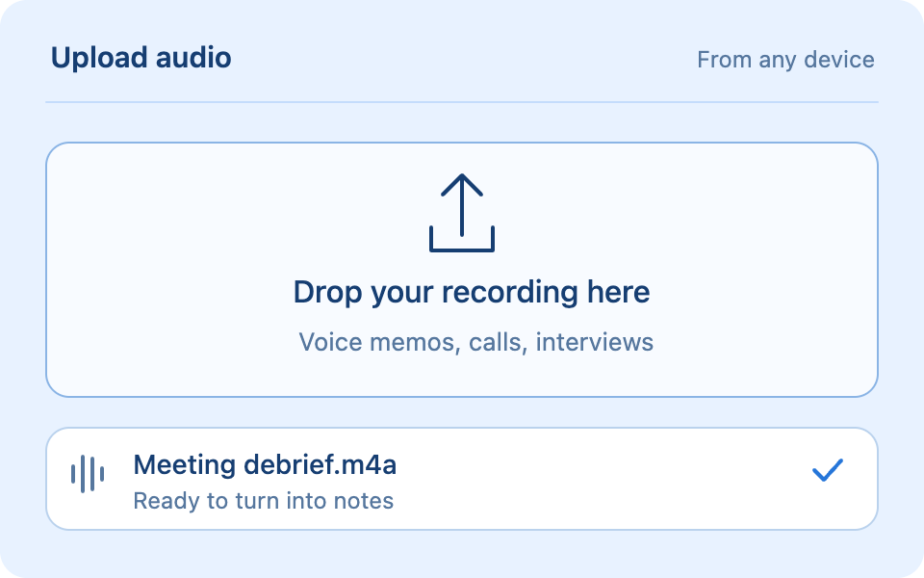924x578 pixels.
Task: Click the upload arrow icon
Action: [x=462, y=213]
